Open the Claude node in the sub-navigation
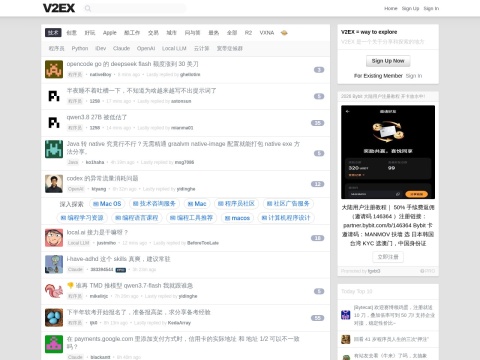This screenshot has width=480, height=360. click(121, 48)
